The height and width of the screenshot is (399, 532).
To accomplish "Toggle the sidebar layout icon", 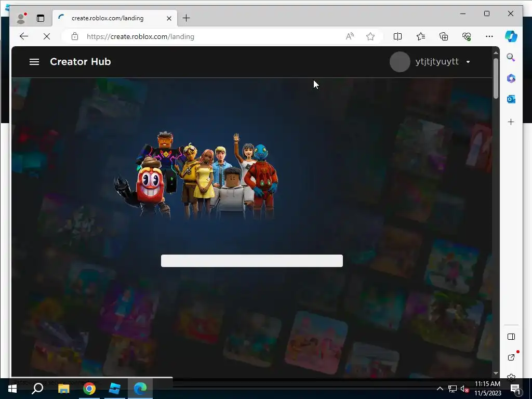I will (x=511, y=337).
